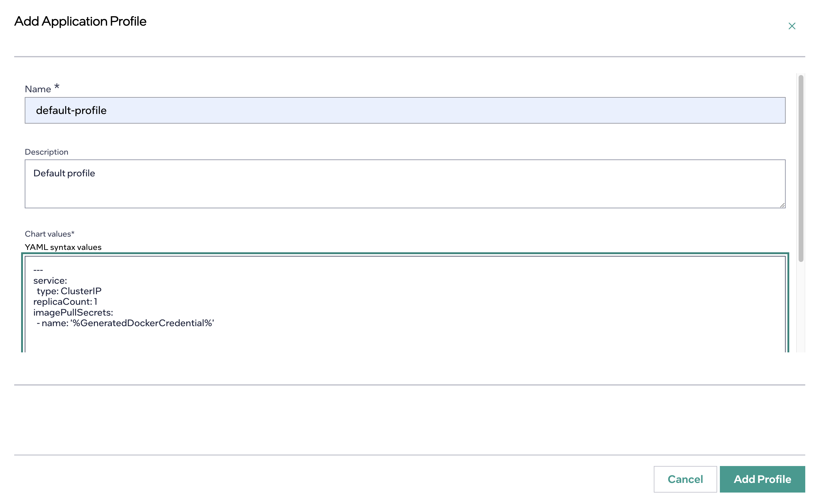Click the scrollbar track below the thumb
The height and width of the screenshot is (504, 814).
coord(801,307)
